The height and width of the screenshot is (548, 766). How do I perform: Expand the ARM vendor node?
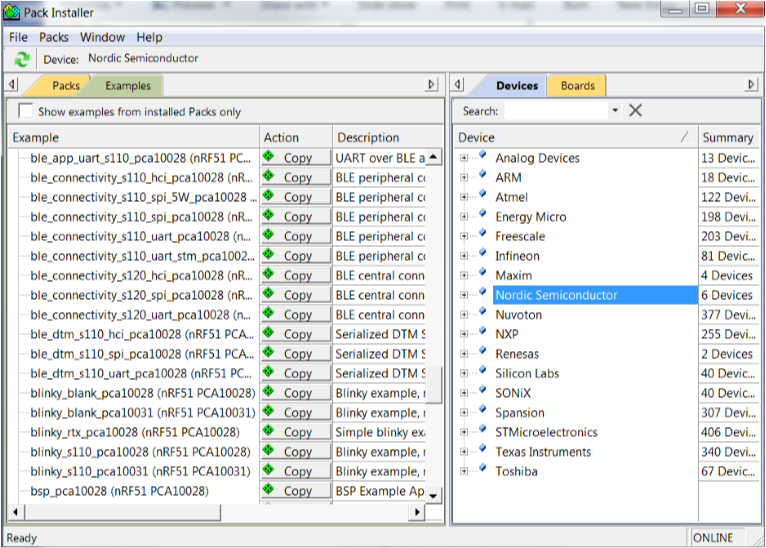click(x=464, y=177)
